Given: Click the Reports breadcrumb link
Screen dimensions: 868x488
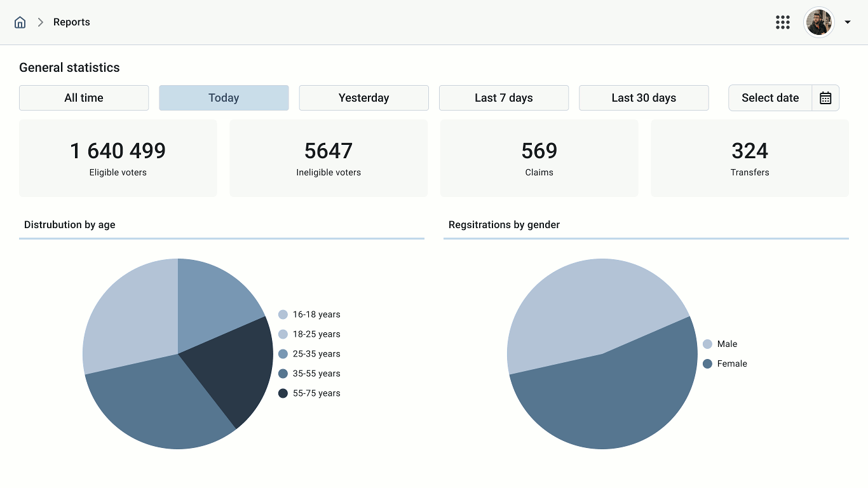Looking at the screenshot, I should [72, 22].
